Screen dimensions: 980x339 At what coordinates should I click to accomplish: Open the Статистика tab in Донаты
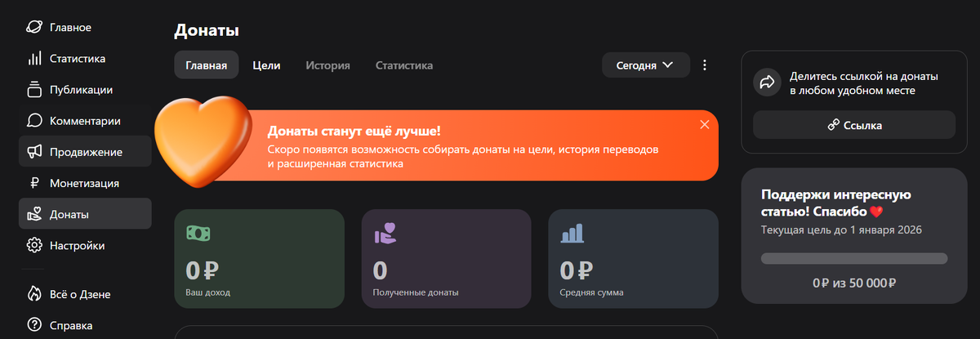404,65
